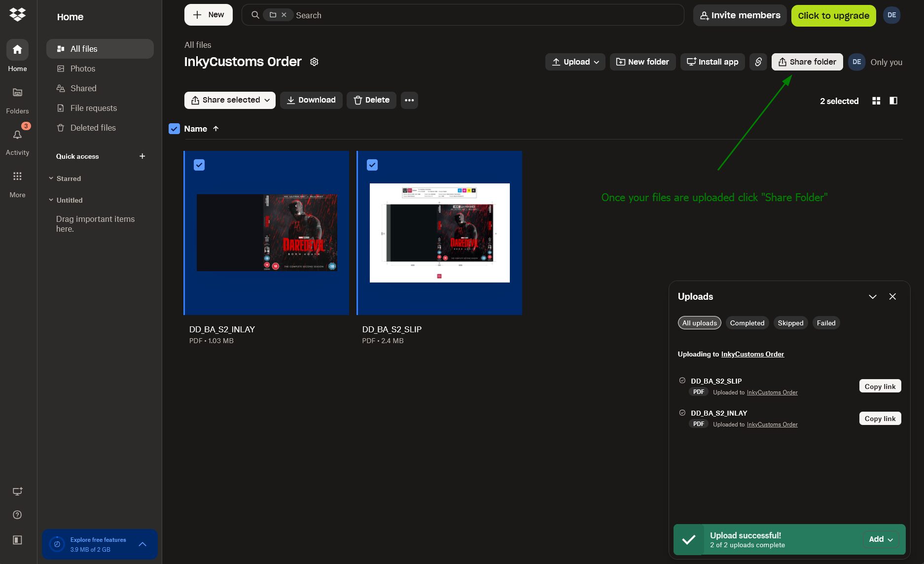Screen dimensions: 924x564
Task: Click the copy link chain icon
Action: (758, 62)
